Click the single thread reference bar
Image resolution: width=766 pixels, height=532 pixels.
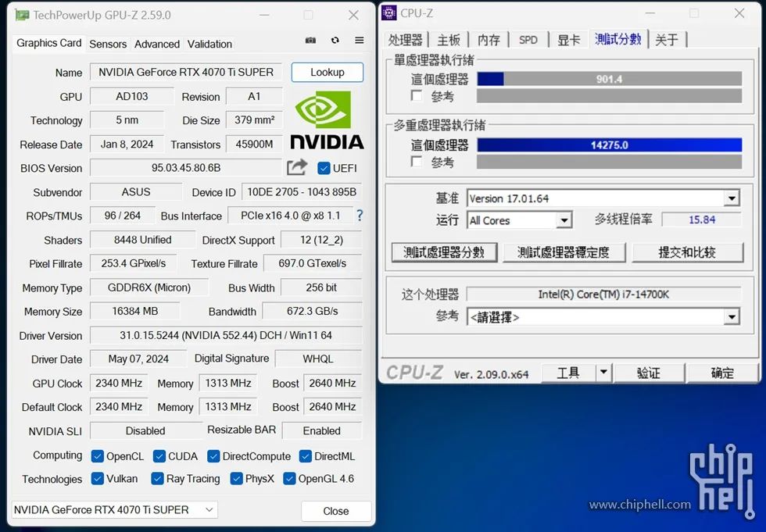[609, 95]
